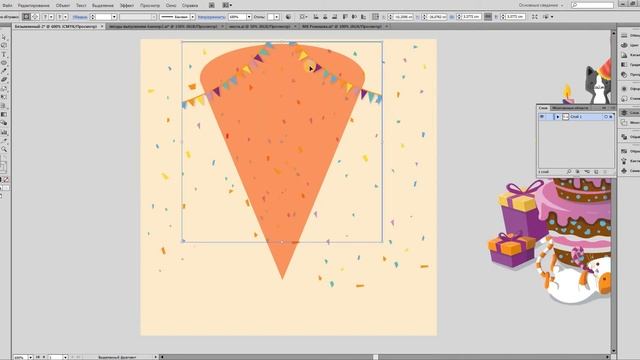This screenshot has height=360, width=640.
Task: Click the graphic style swatch box
Action: pyautogui.click(x=270, y=17)
